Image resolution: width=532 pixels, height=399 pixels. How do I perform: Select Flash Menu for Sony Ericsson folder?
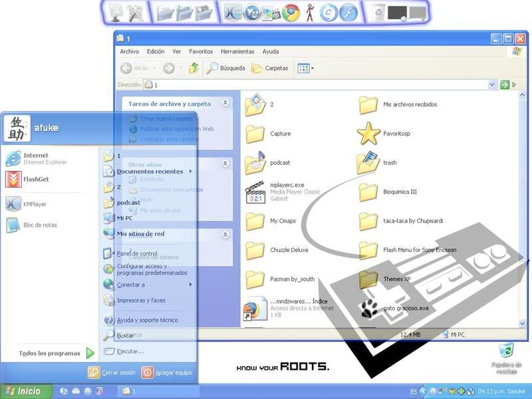point(407,250)
